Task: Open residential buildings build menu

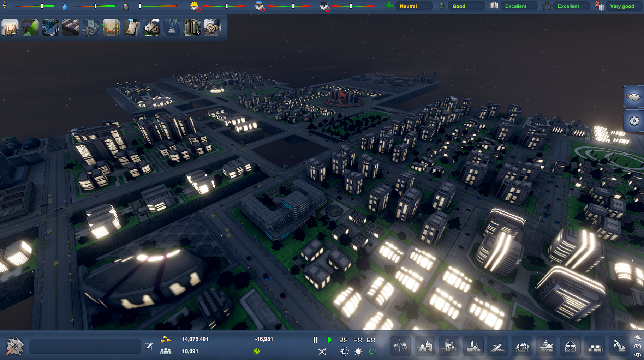Action: 425,346
